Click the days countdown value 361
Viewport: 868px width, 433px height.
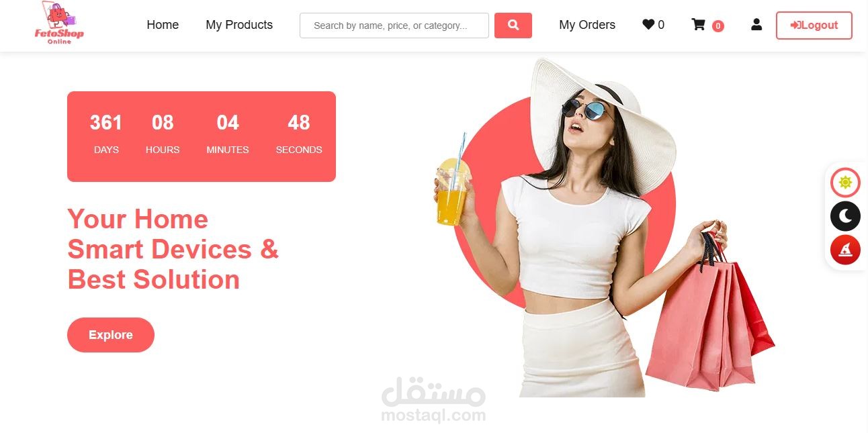[x=106, y=123]
